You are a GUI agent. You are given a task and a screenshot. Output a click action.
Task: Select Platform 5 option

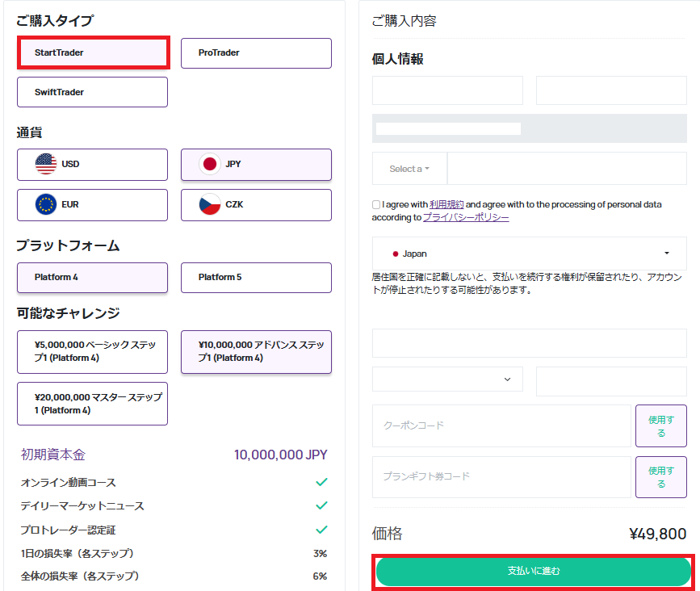(256, 278)
